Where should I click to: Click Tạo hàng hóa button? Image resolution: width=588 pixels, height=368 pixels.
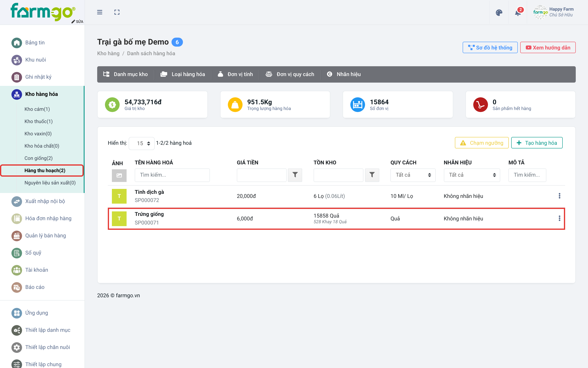pos(537,143)
